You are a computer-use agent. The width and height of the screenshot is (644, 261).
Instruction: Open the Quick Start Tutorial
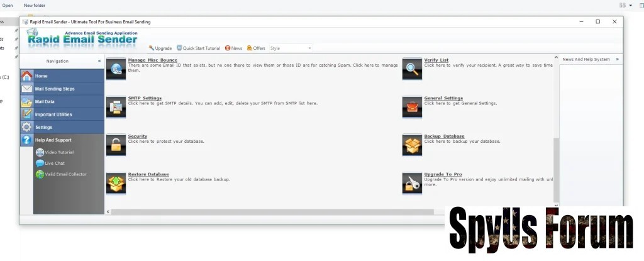(x=198, y=48)
